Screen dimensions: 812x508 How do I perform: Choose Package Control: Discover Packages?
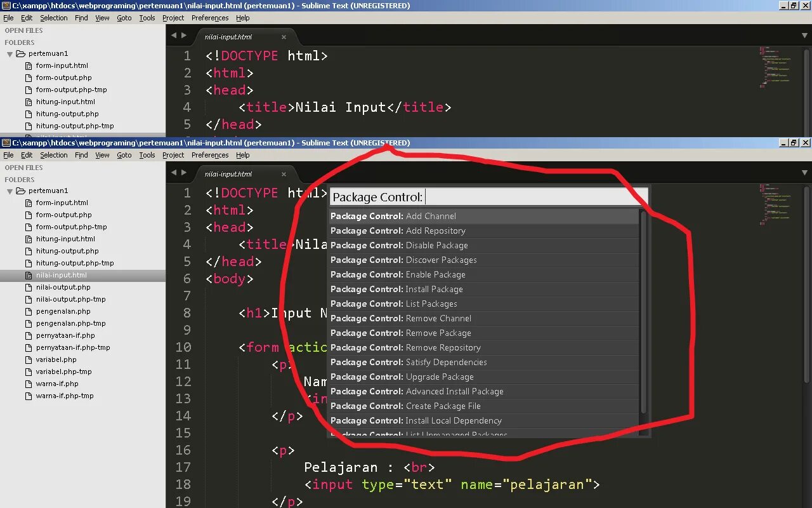point(483,260)
